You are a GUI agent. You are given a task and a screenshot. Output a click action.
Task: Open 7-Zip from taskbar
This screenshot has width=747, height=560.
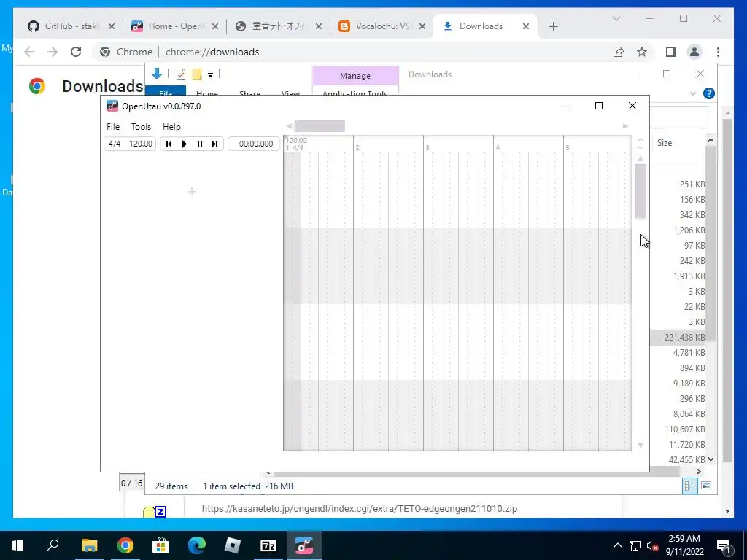click(x=268, y=545)
